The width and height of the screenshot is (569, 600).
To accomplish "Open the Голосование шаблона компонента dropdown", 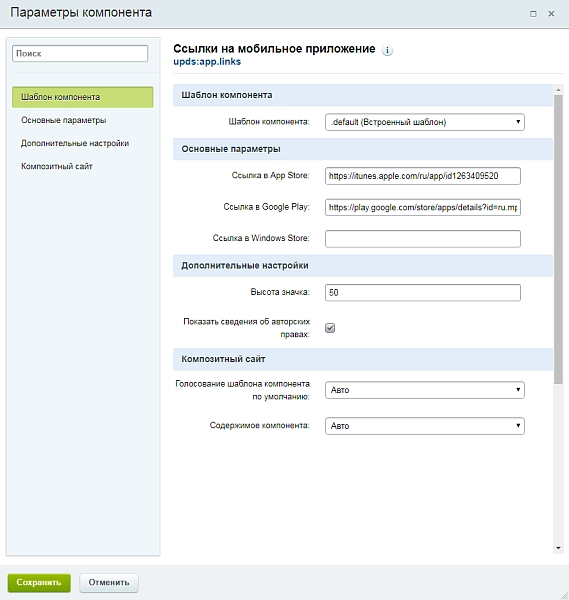I will click(x=425, y=390).
